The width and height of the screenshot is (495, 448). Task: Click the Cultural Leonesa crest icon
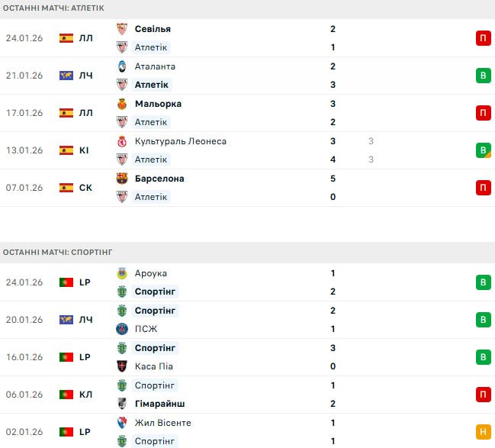pos(121,141)
